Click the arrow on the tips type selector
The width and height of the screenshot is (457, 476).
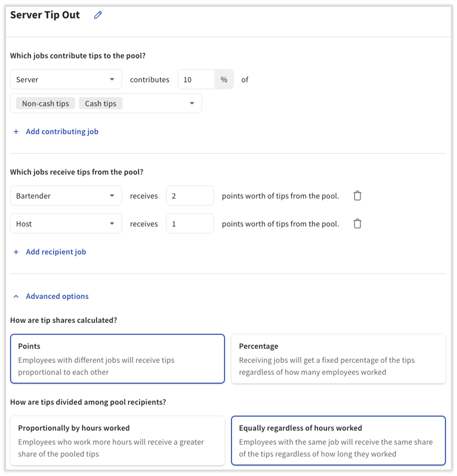pos(191,103)
